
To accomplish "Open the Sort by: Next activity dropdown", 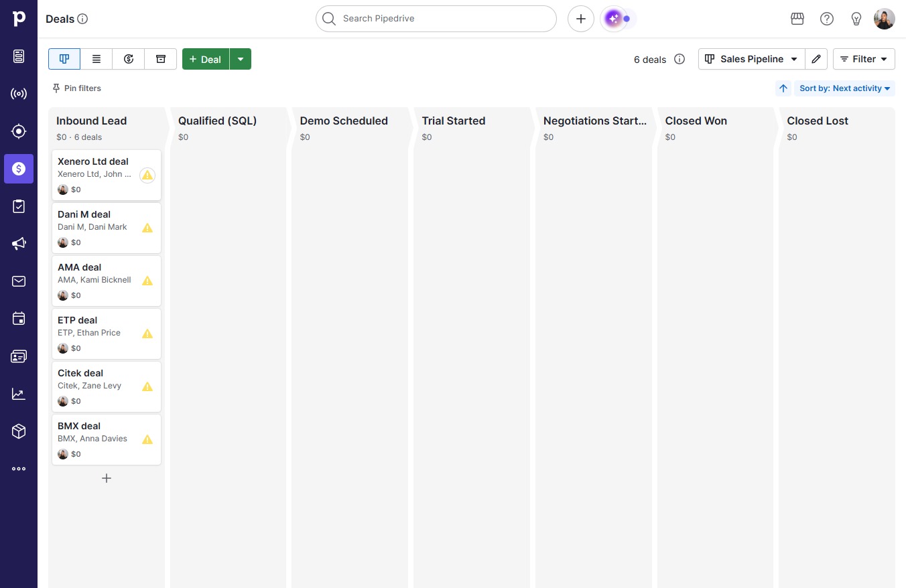I will (x=844, y=88).
